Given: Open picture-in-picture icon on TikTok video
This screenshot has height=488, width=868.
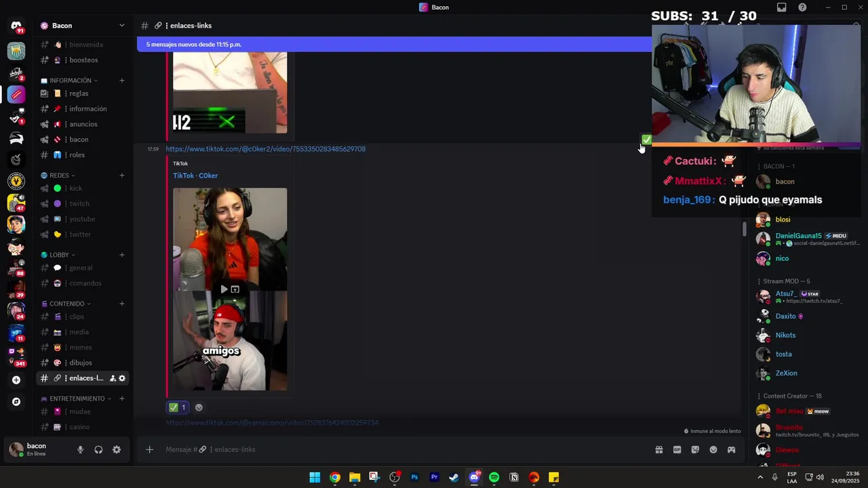Looking at the screenshot, I should pos(235,289).
